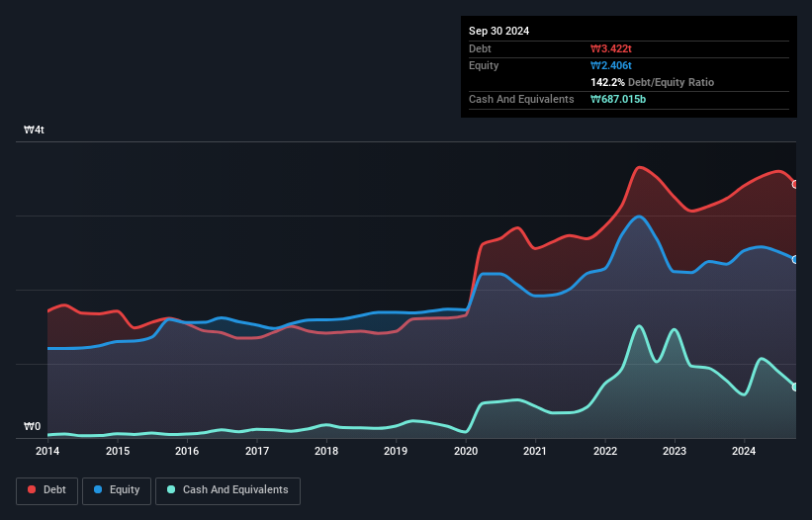Click the Sep 30 2024 tooltip date

498,31
